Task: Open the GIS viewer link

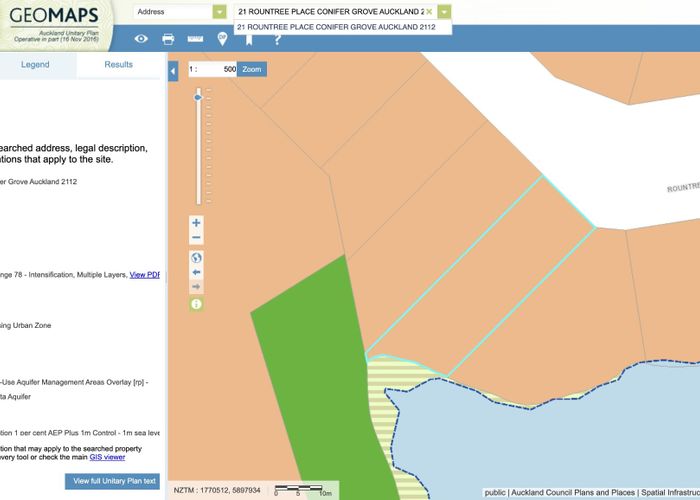Action: coord(107,457)
